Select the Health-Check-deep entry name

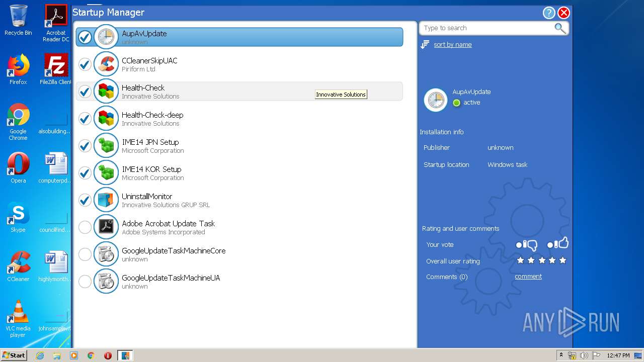coord(152,115)
